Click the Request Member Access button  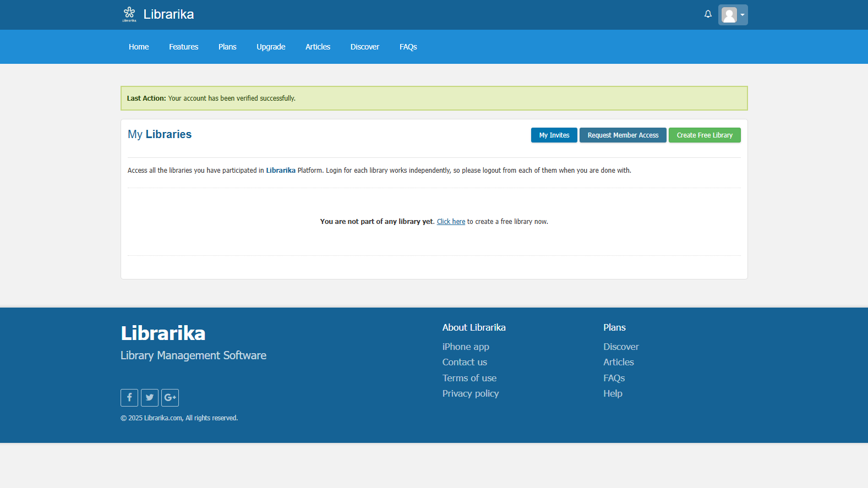[623, 135]
